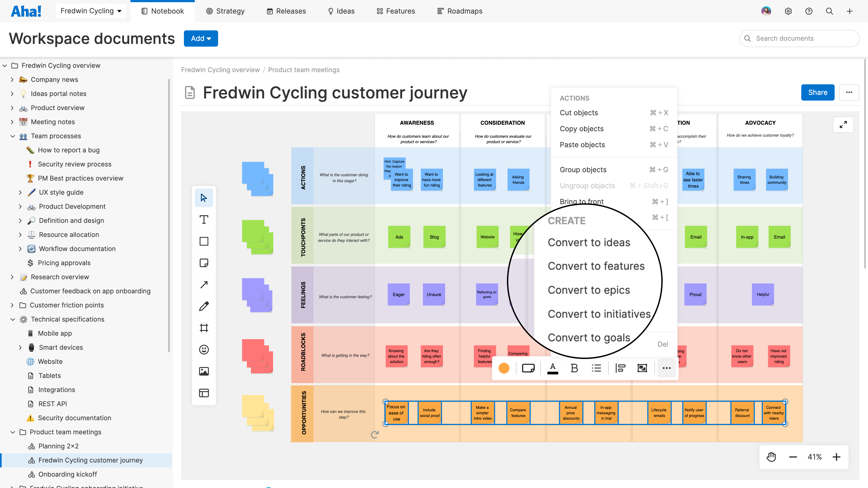Enable hand pan mode near zoom controls
The image size is (868, 488).
click(x=771, y=457)
